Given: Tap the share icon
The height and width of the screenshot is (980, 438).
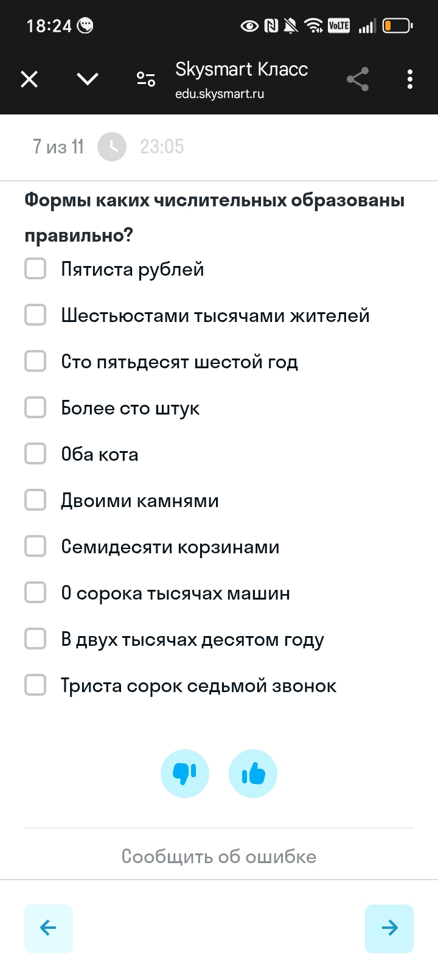Looking at the screenshot, I should point(358,79).
